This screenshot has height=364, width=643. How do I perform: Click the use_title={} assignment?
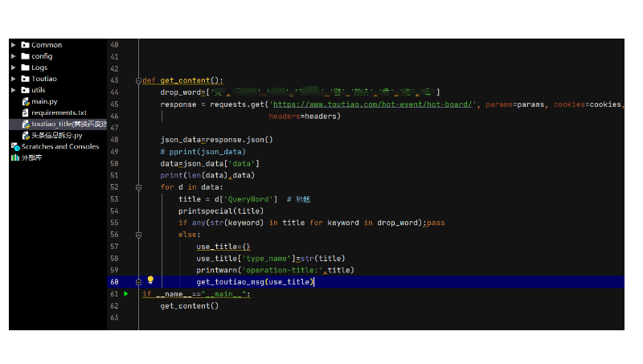pos(223,247)
